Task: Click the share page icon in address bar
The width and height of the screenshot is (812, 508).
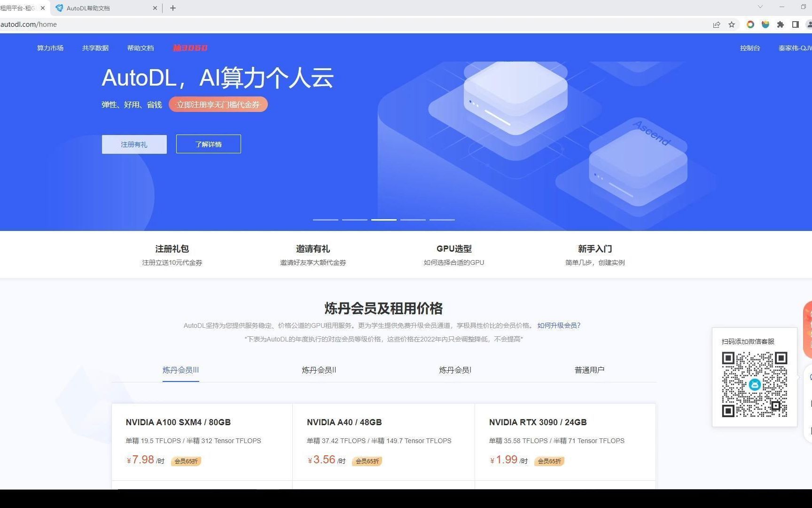Action: pyautogui.click(x=717, y=24)
